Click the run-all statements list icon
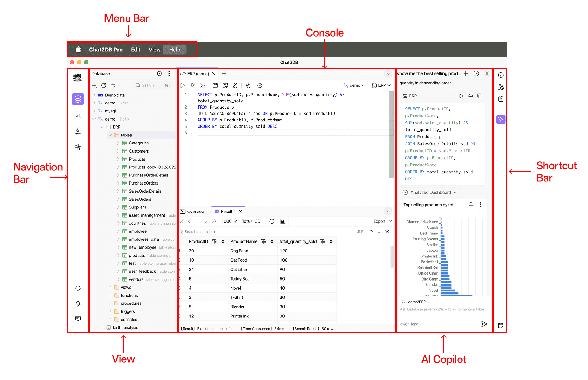Image resolution: width=588 pixels, height=380 pixels. (203, 85)
